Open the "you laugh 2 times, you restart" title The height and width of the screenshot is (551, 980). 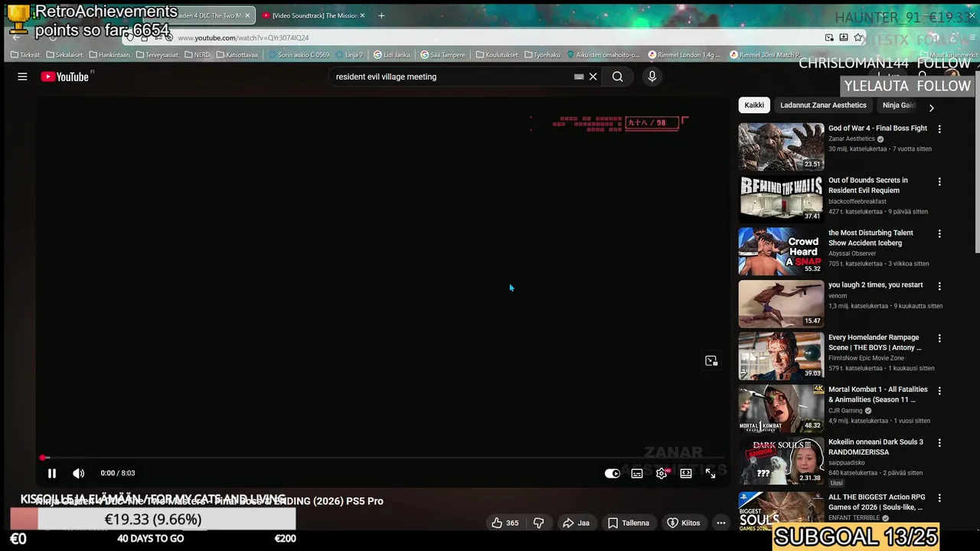875,285
